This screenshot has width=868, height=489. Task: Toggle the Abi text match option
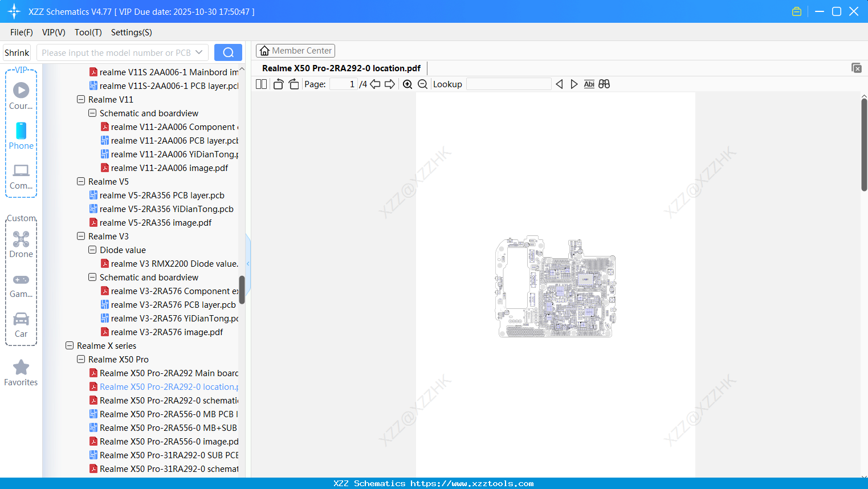click(589, 84)
